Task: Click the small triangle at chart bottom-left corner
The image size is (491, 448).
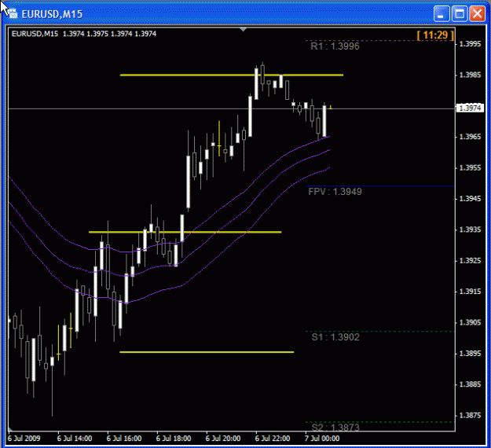Action: coord(10,429)
